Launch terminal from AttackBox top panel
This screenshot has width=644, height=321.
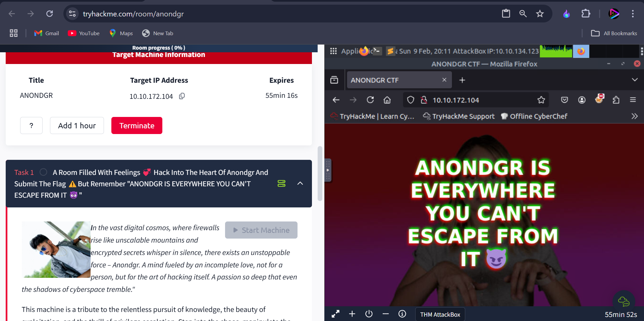point(377,51)
